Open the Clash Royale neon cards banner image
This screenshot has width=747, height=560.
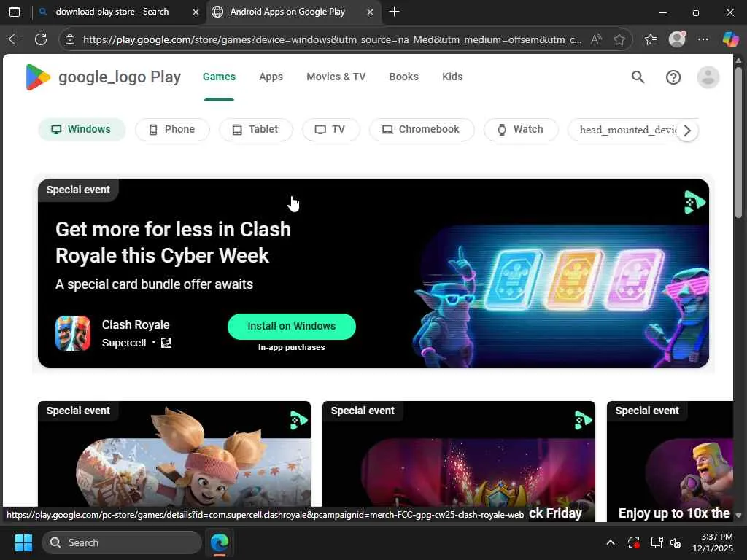tap(562, 296)
